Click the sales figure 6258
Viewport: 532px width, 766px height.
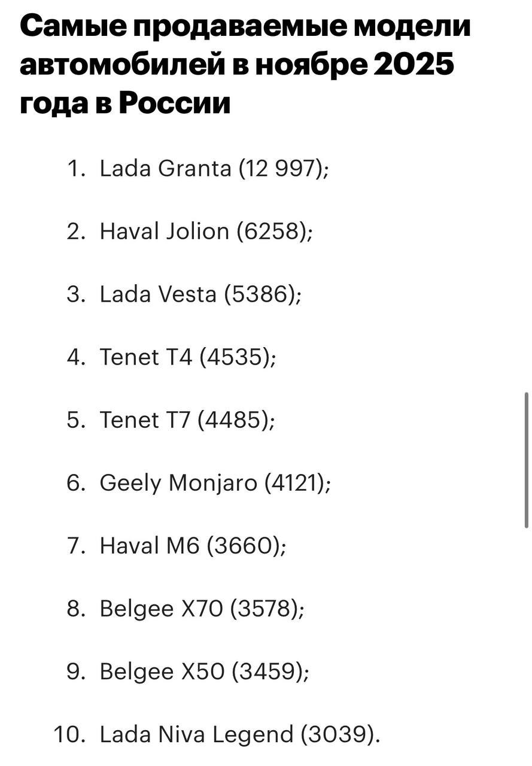pyautogui.click(x=273, y=232)
